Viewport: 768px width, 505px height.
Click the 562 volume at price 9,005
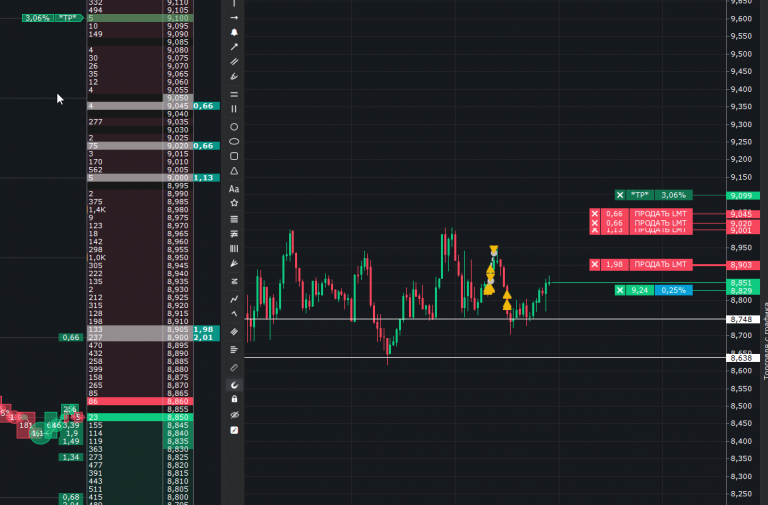(x=96, y=170)
